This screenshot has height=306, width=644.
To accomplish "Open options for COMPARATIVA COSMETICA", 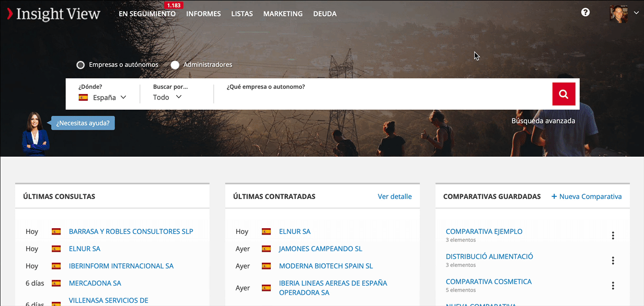I will coord(613,286).
